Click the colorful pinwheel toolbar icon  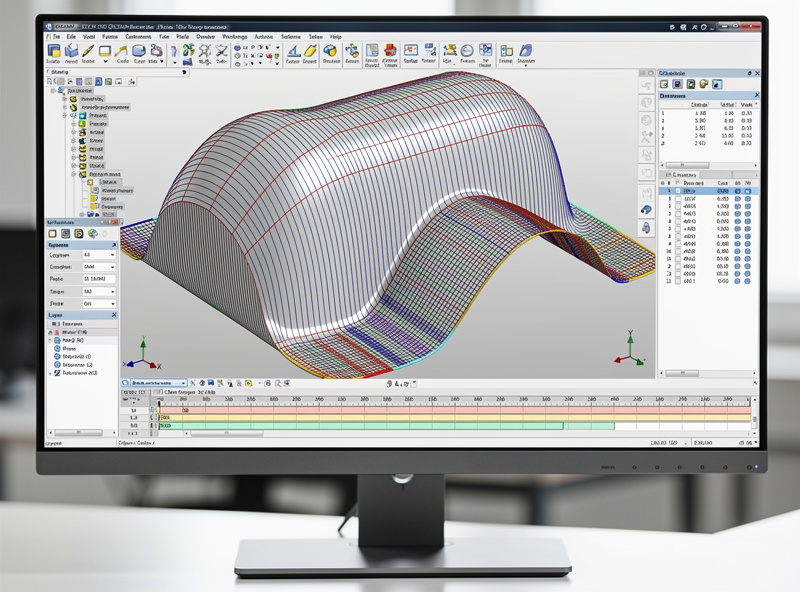188,50
